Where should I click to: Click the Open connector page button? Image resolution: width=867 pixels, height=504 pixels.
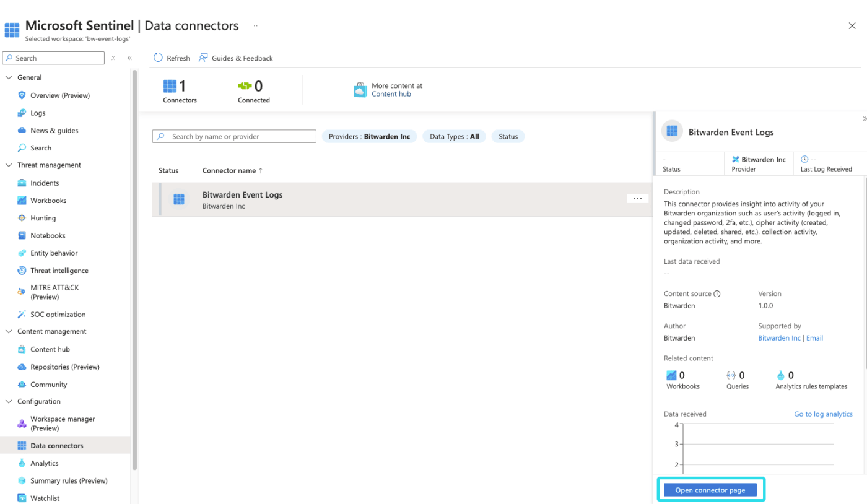coord(711,489)
